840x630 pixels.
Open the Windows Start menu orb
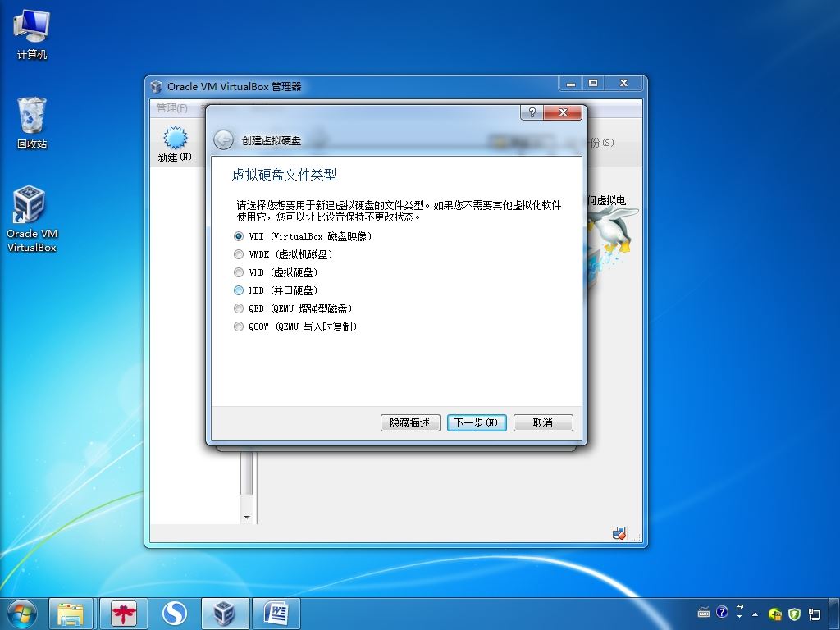point(21,614)
